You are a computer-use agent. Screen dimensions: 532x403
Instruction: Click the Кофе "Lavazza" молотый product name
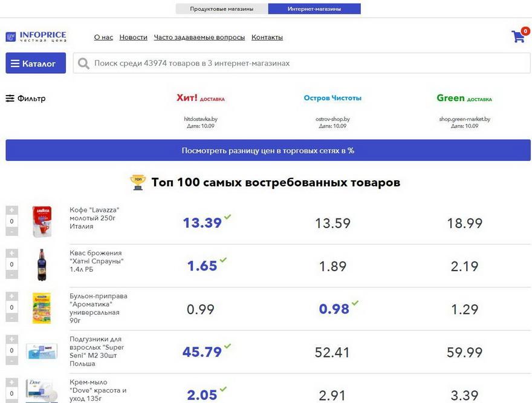click(x=94, y=218)
